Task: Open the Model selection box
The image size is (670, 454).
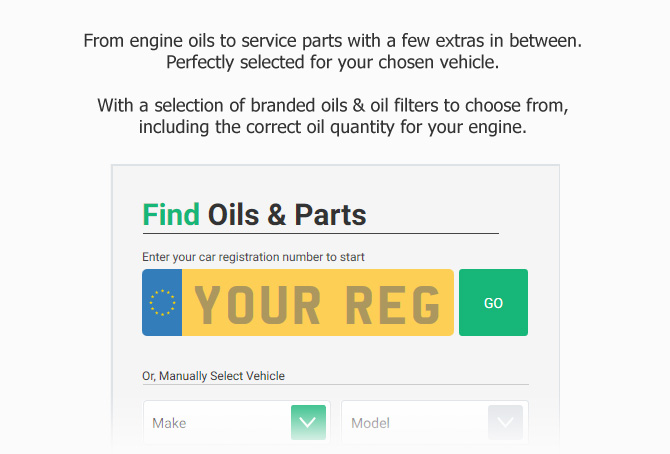Action: click(x=435, y=422)
